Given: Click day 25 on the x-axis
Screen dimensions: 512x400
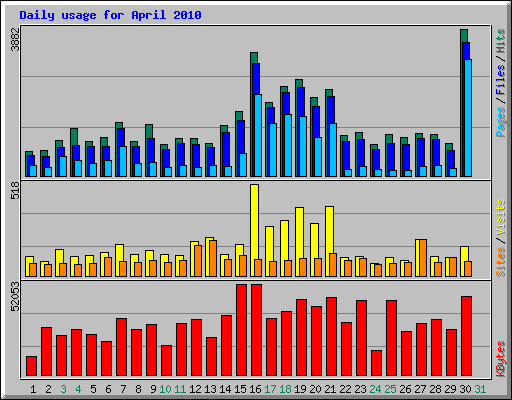Looking at the screenshot, I should (390, 389).
